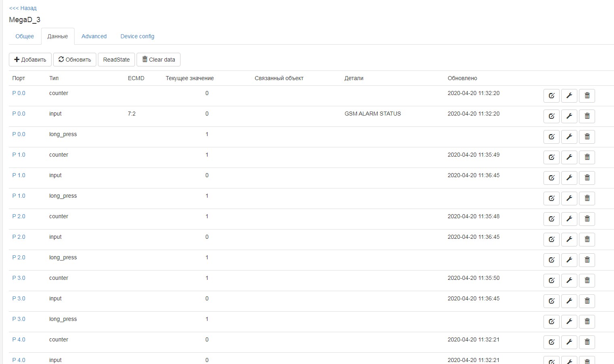Edit the P 4.0 counter entry
The width and height of the screenshot is (614, 364).
(551, 342)
